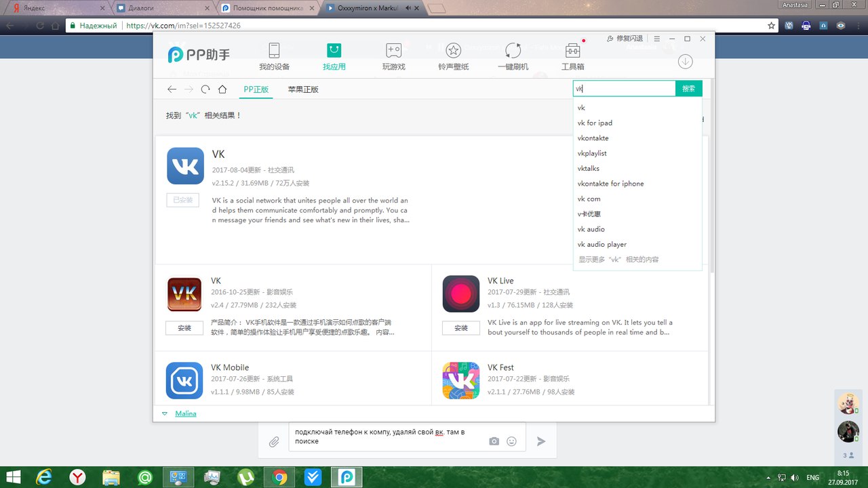Screen dimensions: 868x488
Task: Launch Internet Explorer from the taskbar
Action: (x=45, y=477)
